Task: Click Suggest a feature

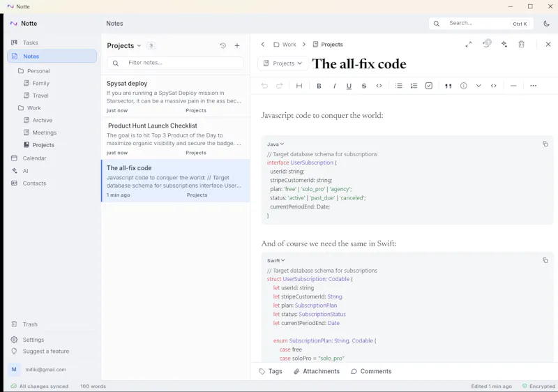Action: click(x=52, y=351)
